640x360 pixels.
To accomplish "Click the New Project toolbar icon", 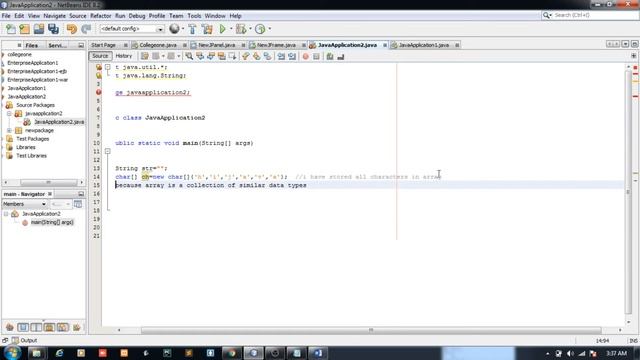I will pos(24,29).
